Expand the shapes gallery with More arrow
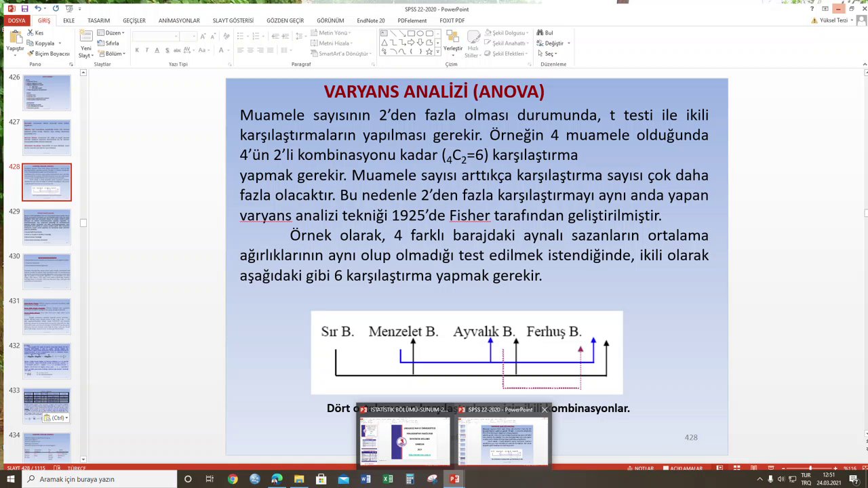The width and height of the screenshot is (868, 488). 437,52
